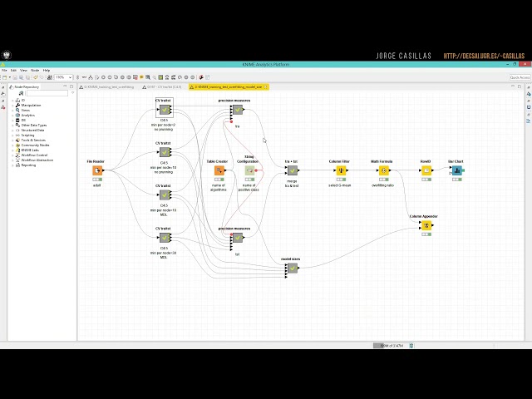Click the New workflow toolbar icon

pos(4,77)
